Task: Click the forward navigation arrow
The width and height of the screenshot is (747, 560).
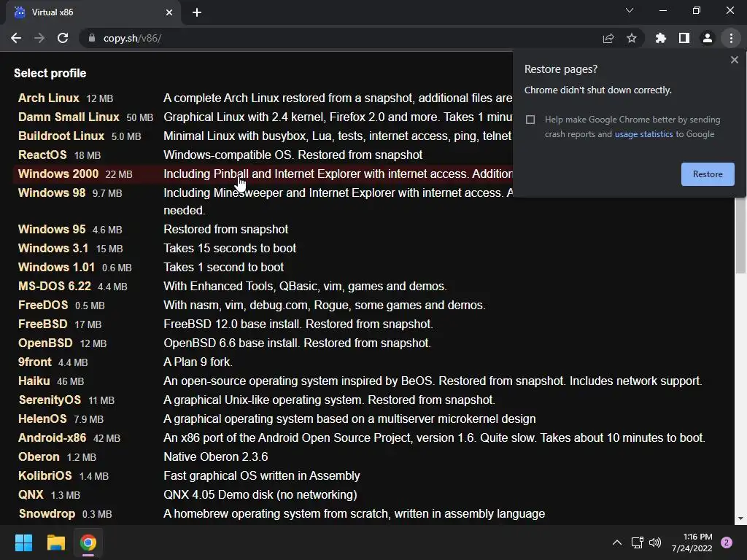Action: (39, 38)
